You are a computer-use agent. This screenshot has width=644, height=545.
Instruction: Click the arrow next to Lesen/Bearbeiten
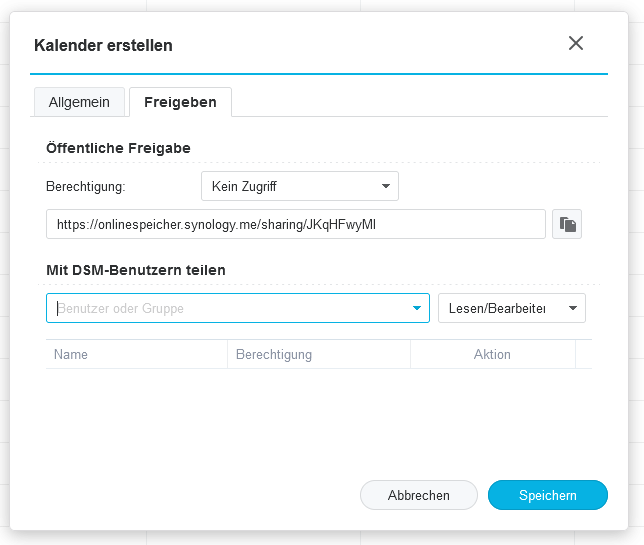point(573,308)
